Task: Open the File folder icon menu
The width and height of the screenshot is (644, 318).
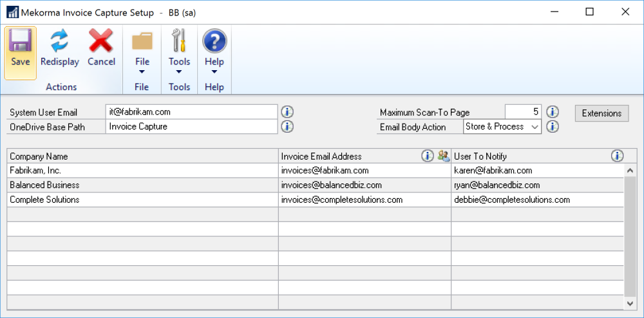Action: click(142, 42)
